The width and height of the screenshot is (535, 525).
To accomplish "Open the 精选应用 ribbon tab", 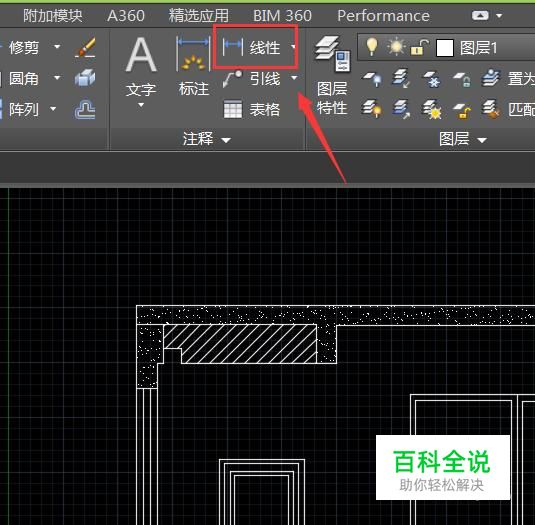I will tap(199, 16).
